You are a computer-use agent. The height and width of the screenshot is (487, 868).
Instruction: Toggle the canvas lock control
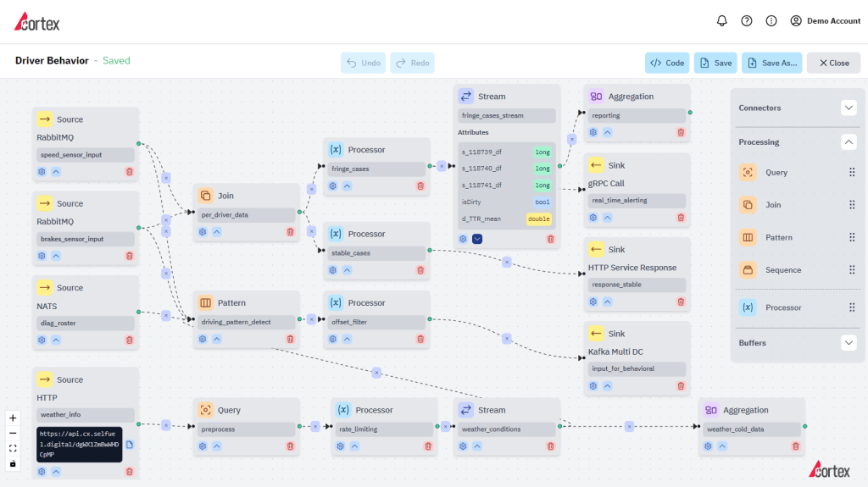[x=13, y=463]
